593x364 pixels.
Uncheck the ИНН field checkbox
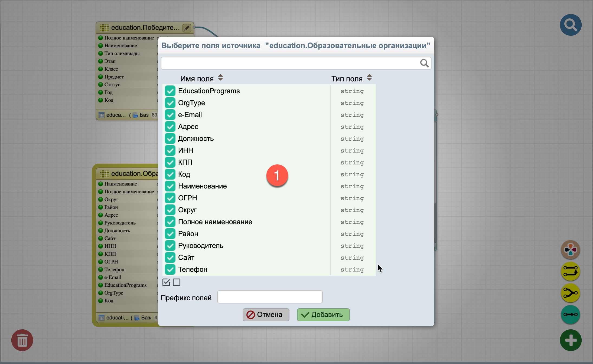click(x=170, y=150)
